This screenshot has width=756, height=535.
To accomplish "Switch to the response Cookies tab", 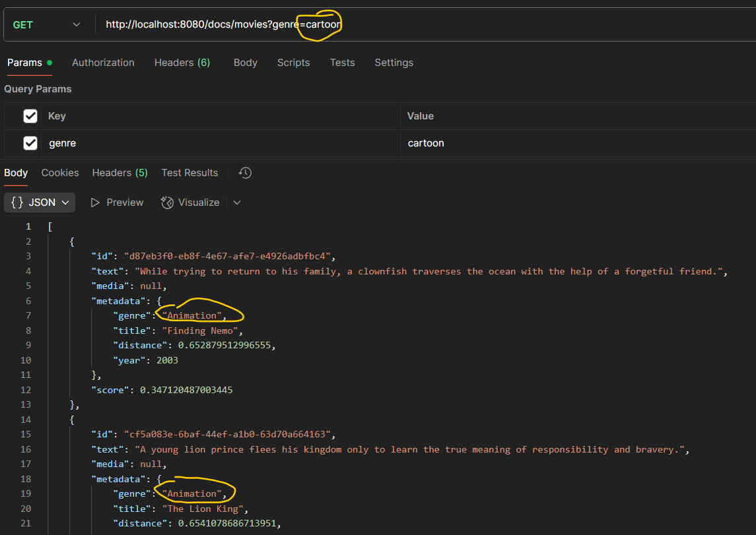I will click(60, 173).
